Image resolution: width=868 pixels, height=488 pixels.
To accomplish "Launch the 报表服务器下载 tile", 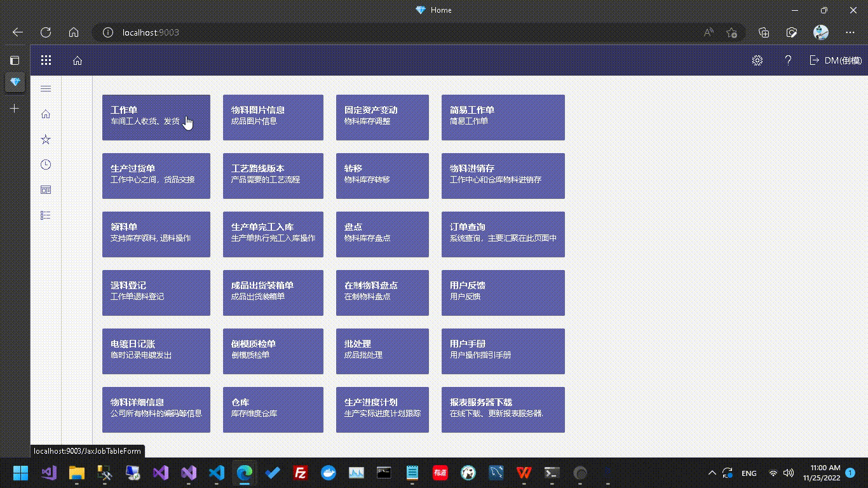I will coord(503,410).
